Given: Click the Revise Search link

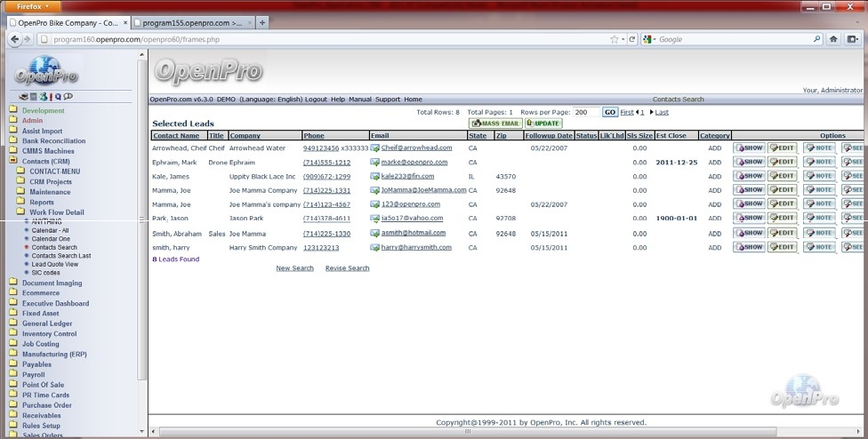Looking at the screenshot, I should (x=347, y=267).
